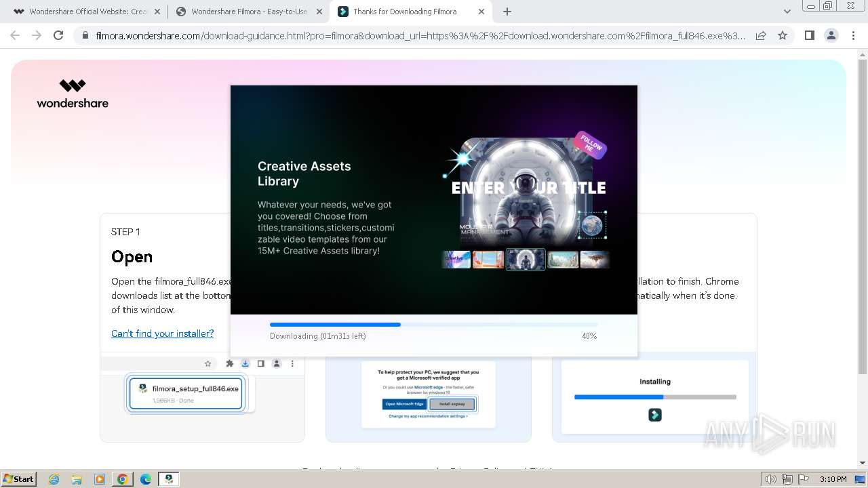This screenshot has width=868, height=488.
Task: Select the mountain scenery thumbnail
Action: point(563,259)
